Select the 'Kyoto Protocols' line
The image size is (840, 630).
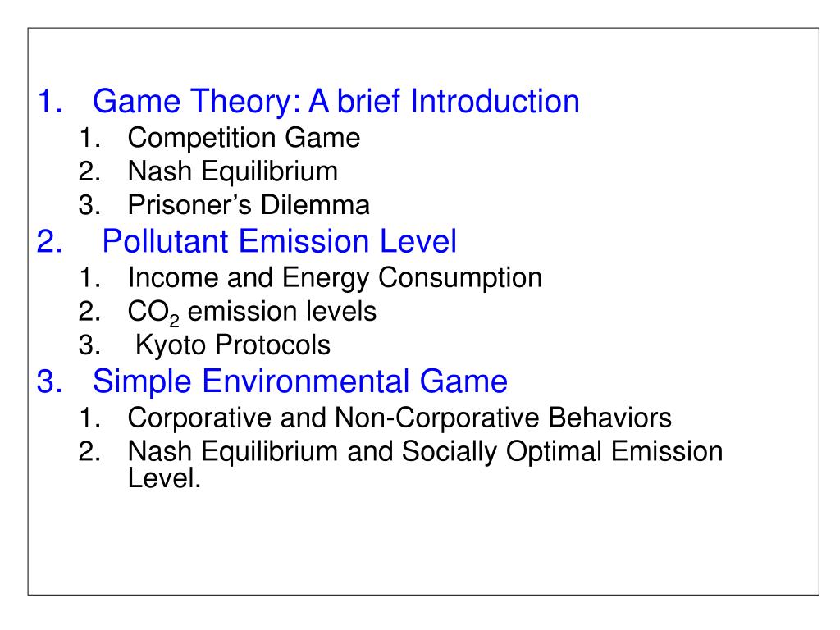click(232, 345)
